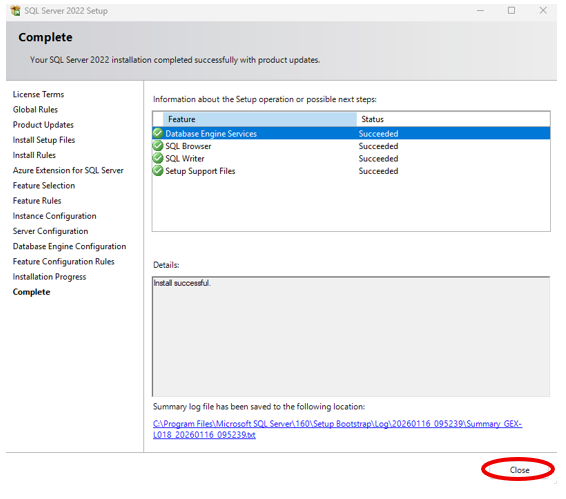Close the window using the title bar X
Image resolution: width=566 pixels, height=499 pixels.
pos(543,11)
